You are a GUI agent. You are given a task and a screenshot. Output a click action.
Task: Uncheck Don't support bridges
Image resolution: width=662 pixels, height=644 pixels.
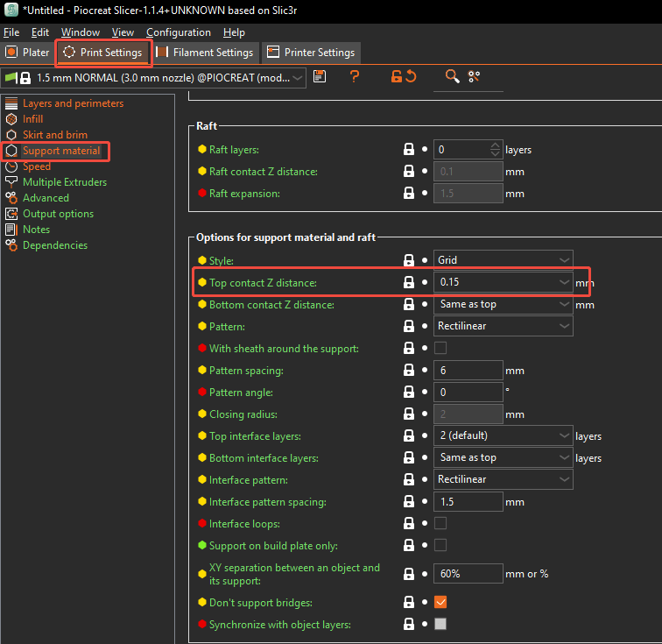click(440, 603)
